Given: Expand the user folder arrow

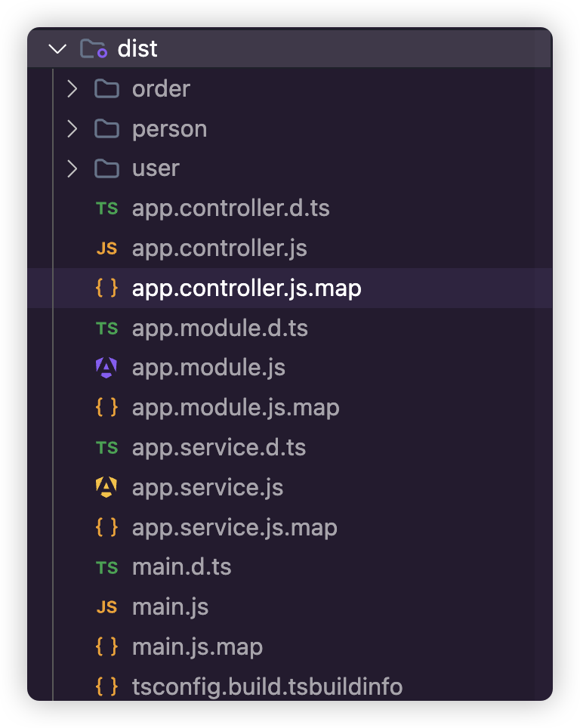Looking at the screenshot, I should pyautogui.click(x=72, y=168).
